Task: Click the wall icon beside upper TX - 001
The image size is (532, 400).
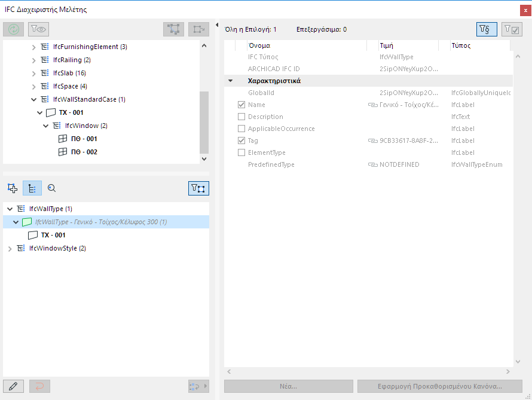Action: coord(51,112)
